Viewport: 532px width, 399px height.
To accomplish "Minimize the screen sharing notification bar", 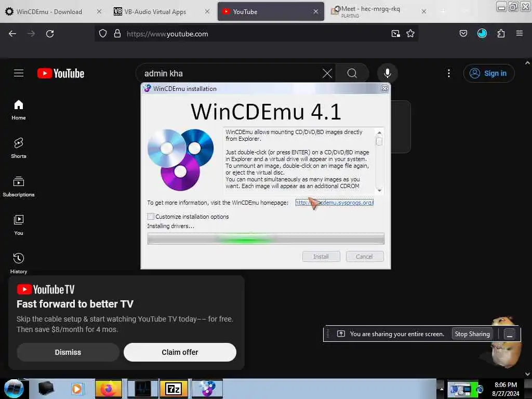I will [509, 334].
